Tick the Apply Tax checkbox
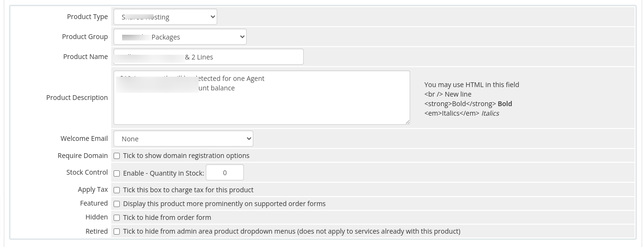Viewport: 644px width, 247px height. point(116,190)
